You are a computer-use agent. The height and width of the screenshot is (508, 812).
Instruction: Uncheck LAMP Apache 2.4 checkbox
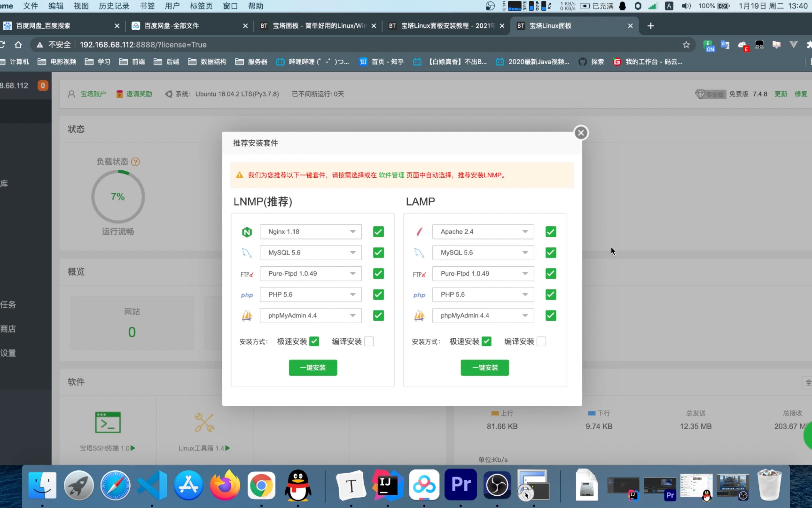point(551,232)
